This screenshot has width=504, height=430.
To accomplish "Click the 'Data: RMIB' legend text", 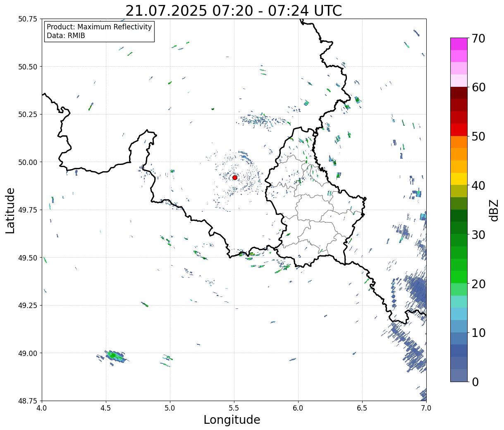I will (x=66, y=36).
